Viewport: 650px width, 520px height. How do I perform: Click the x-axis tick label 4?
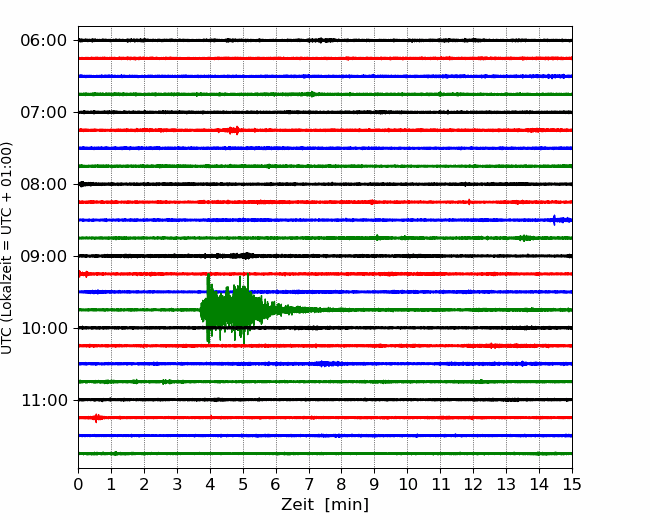pyautogui.click(x=210, y=484)
